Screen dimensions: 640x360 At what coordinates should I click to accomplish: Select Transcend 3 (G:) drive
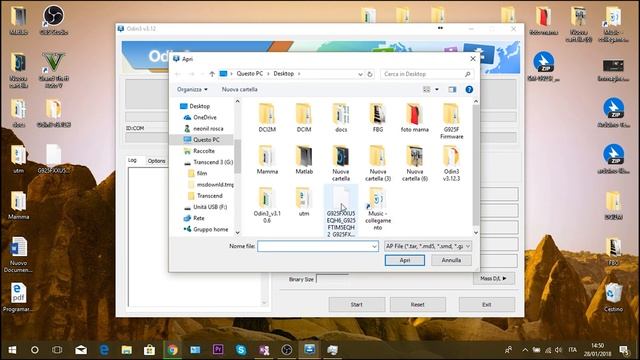pos(208,162)
